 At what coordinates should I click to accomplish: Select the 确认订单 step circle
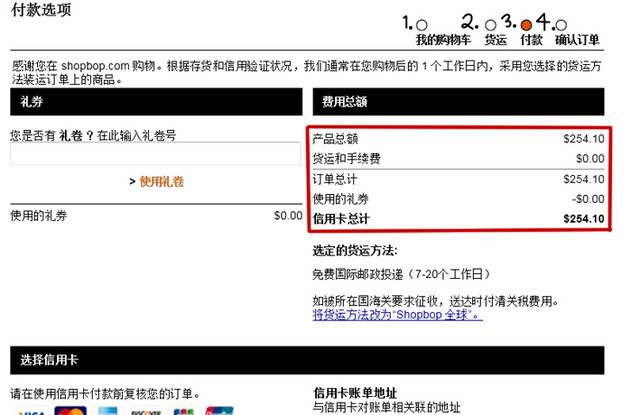coord(561,25)
